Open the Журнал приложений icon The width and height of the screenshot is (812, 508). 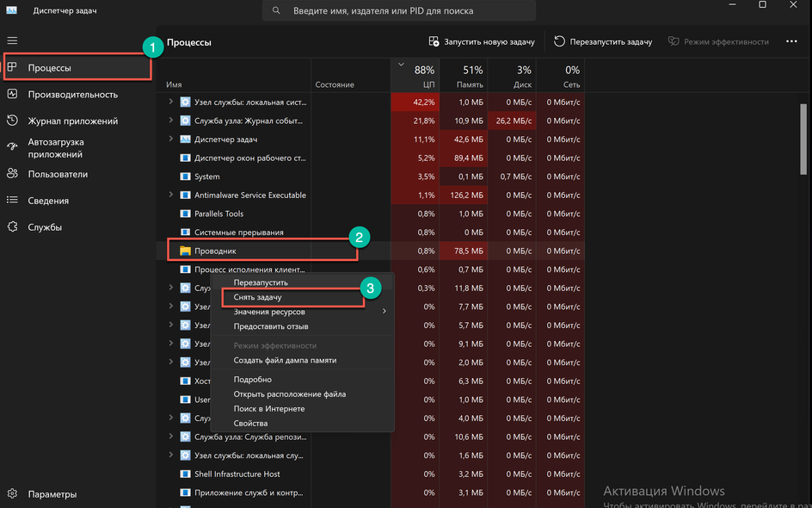click(12, 121)
